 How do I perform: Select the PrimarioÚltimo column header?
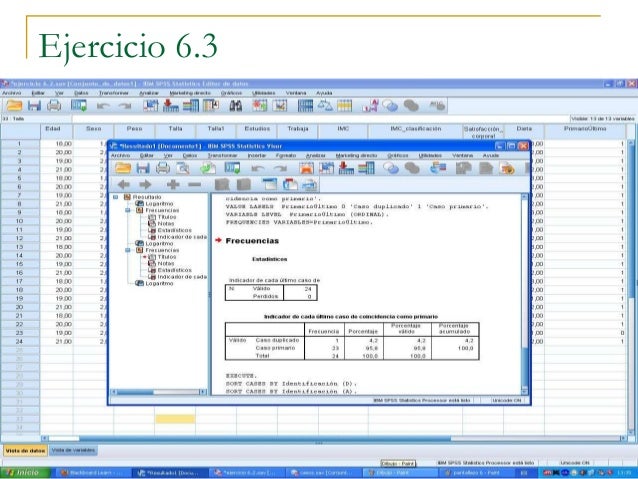pyautogui.click(x=585, y=131)
